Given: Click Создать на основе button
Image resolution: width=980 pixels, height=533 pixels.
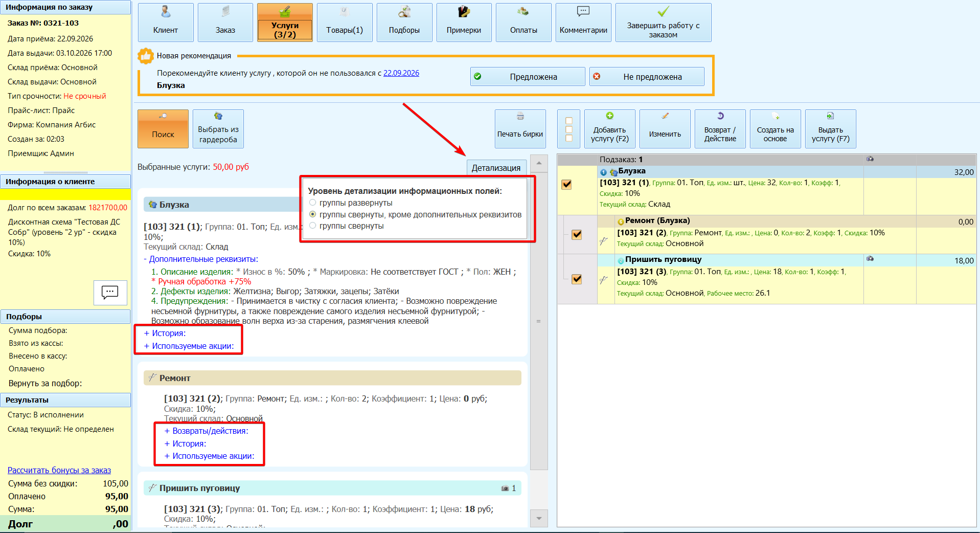Looking at the screenshot, I should point(776,129).
